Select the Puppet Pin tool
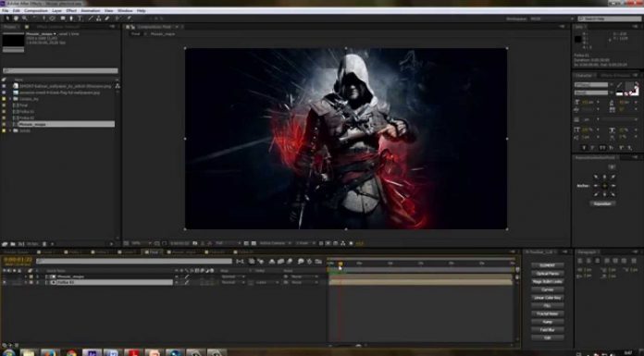 (x=129, y=18)
